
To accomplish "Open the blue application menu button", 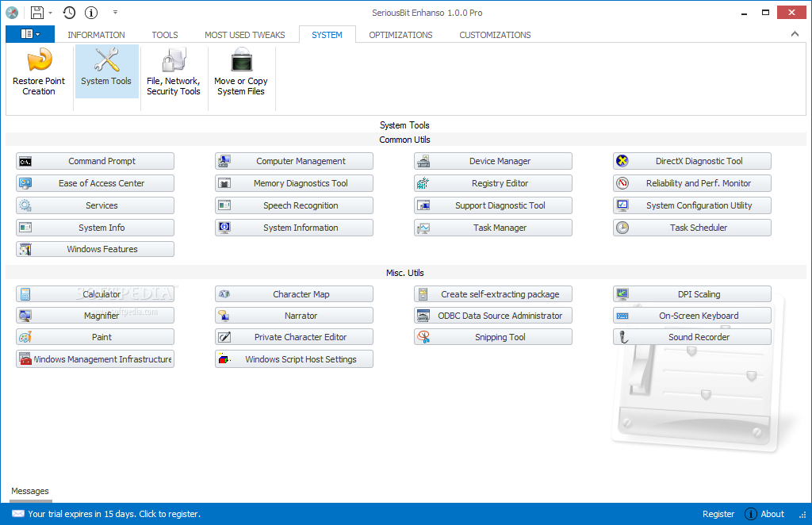I will tap(30, 34).
